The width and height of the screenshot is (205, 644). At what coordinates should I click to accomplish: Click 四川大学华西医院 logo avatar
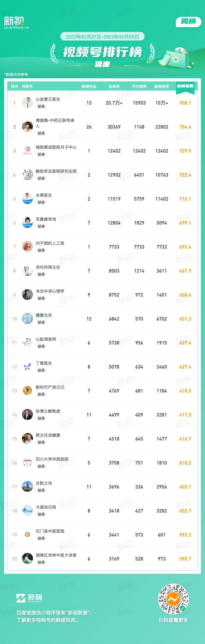click(x=27, y=463)
